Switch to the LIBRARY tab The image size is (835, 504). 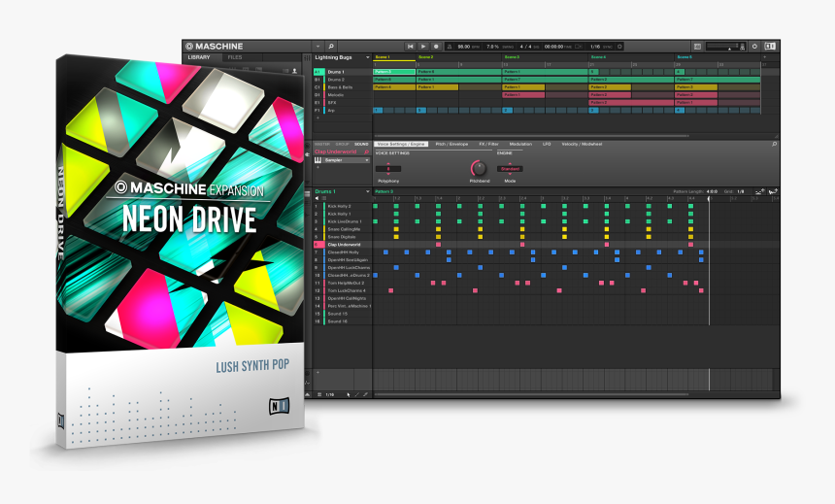click(199, 57)
